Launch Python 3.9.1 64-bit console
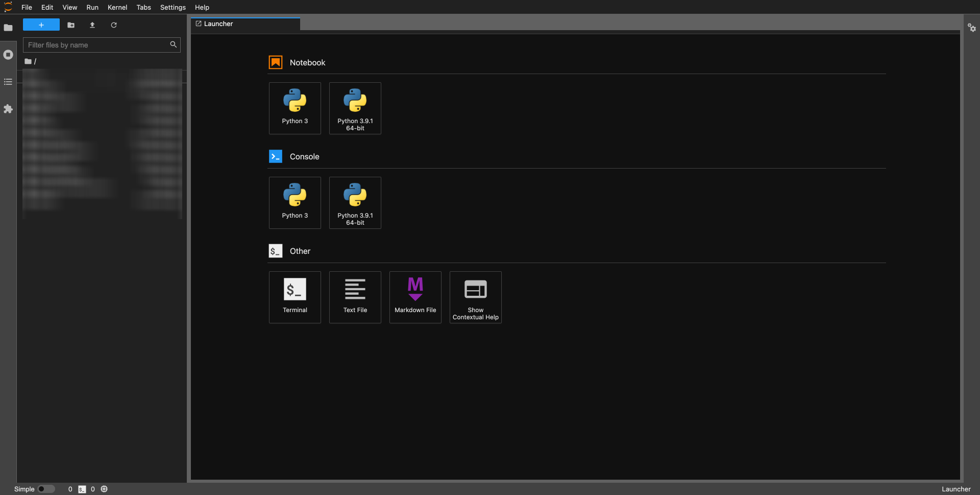 pyautogui.click(x=355, y=203)
